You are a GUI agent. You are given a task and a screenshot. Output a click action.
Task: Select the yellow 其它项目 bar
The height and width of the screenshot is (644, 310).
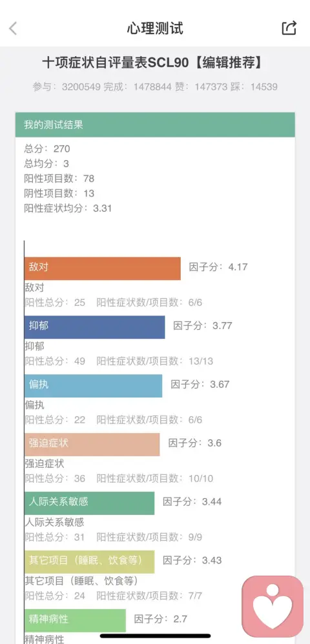tap(89, 562)
